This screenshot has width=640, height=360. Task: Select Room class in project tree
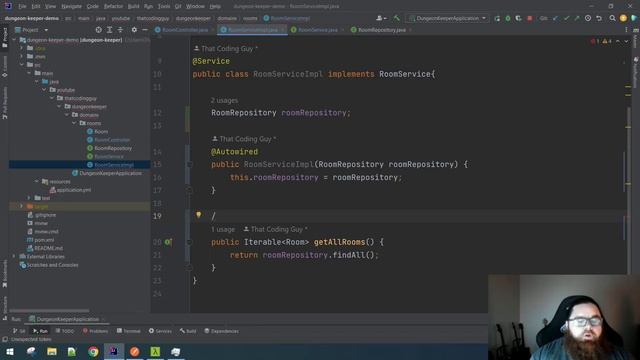(x=98, y=131)
